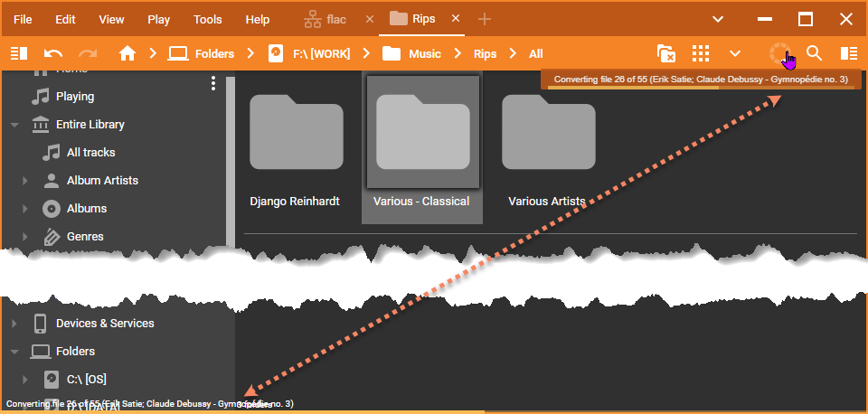Select All tracks in the sidebar
Image resolution: width=868 pixels, height=414 pixels.
tap(90, 153)
